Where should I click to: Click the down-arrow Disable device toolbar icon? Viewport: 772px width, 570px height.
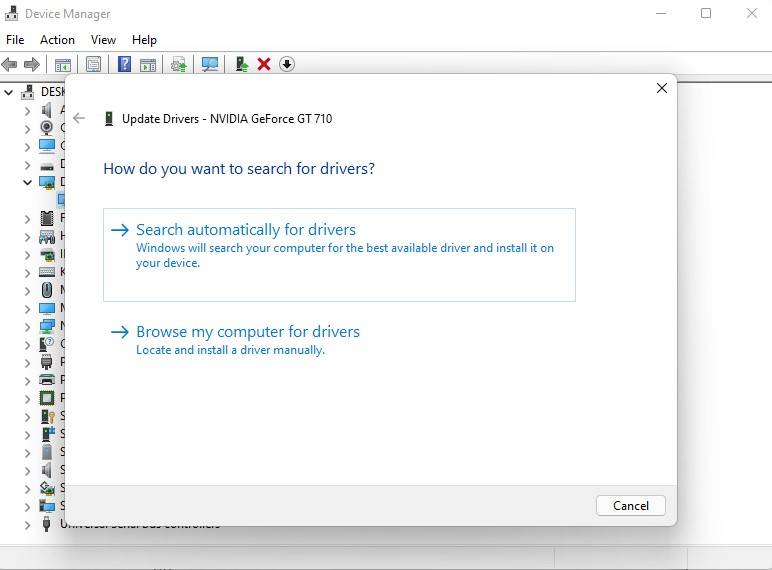point(287,64)
